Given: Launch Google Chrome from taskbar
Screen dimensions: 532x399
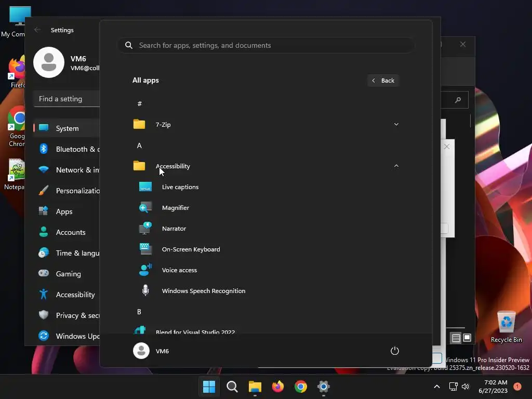Looking at the screenshot, I should point(301,387).
